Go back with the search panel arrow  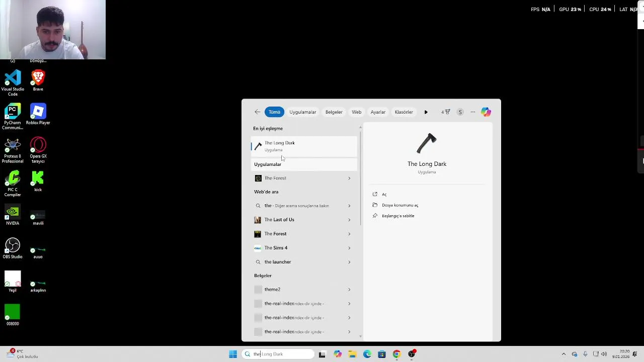click(x=257, y=112)
